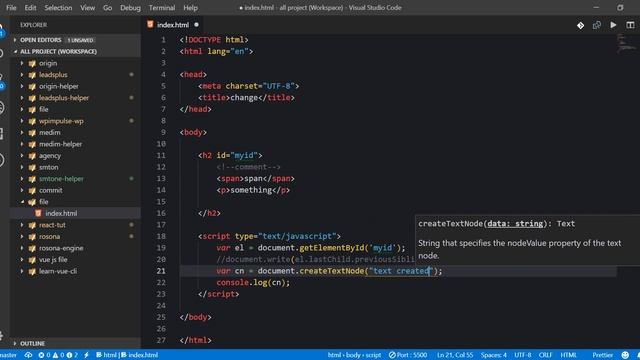Screen dimensions: 640x360
Task: Click the Prettier status bar button
Action: (602, 355)
